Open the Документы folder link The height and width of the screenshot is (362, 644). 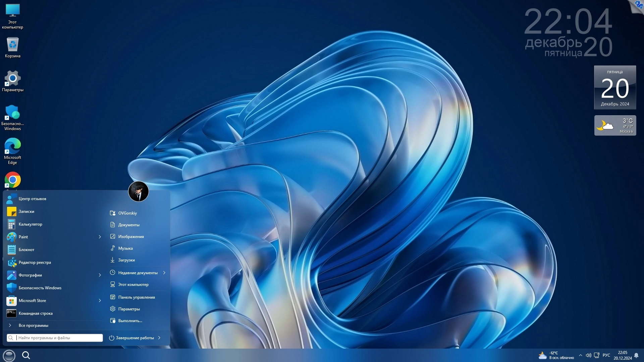coord(128,225)
